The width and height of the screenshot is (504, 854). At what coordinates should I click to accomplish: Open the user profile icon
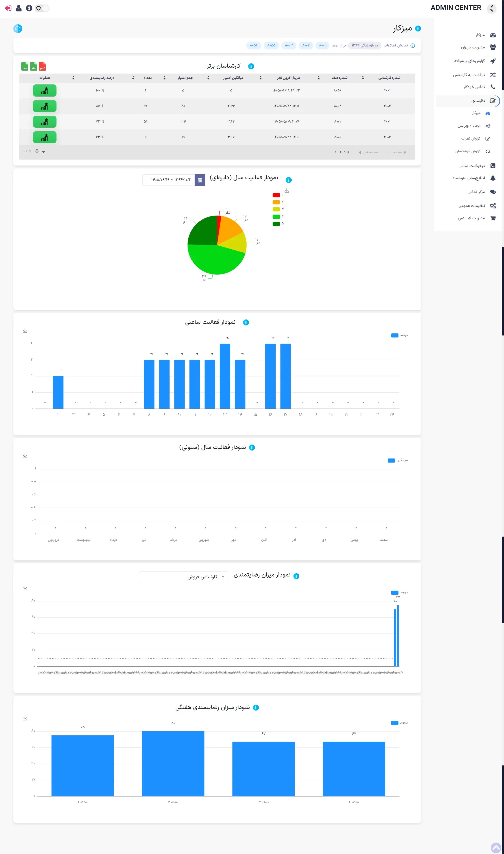19,8
